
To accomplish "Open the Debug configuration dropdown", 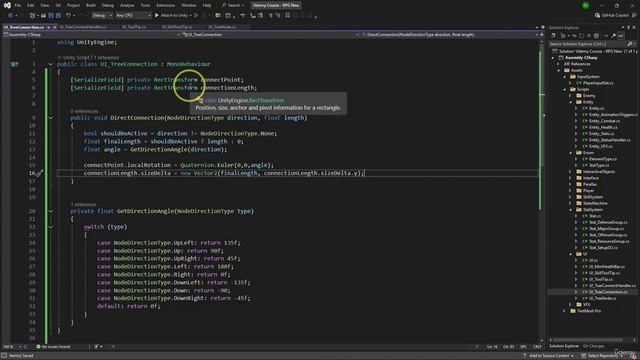I will click(102, 16).
